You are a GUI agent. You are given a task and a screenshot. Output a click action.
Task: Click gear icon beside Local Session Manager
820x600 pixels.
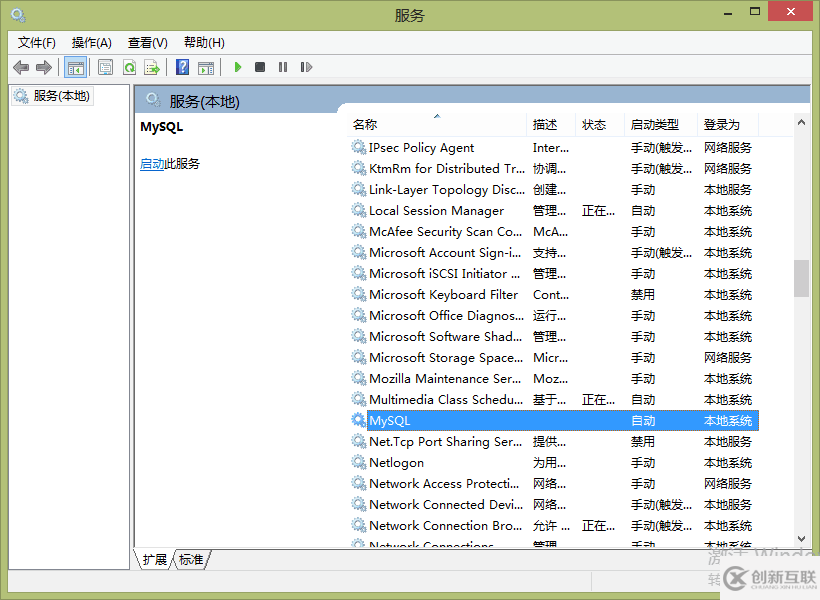coord(358,210)
